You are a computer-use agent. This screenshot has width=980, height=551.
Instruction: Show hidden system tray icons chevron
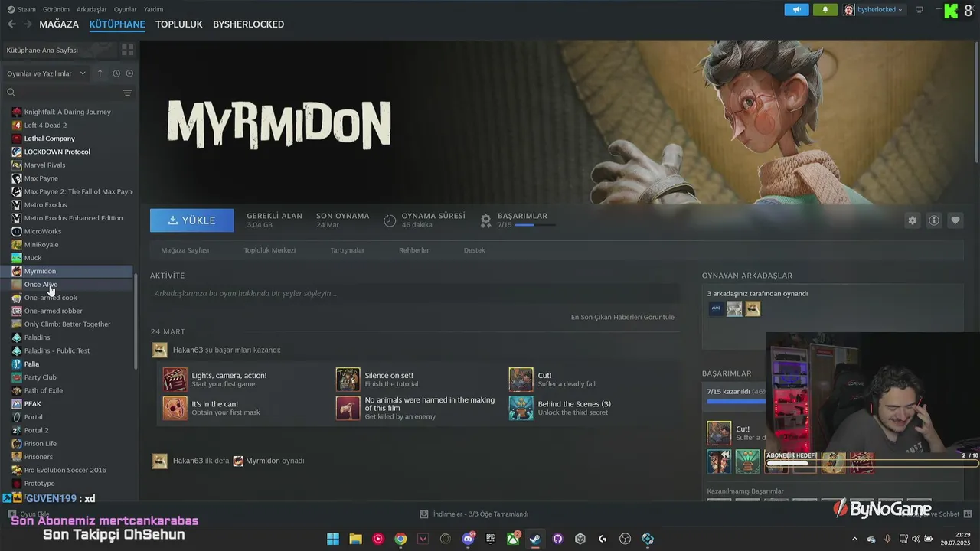854,539
